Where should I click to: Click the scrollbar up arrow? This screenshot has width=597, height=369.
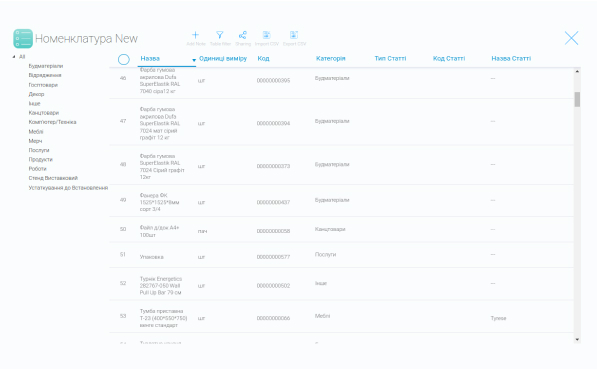click(x=577, y=72)
